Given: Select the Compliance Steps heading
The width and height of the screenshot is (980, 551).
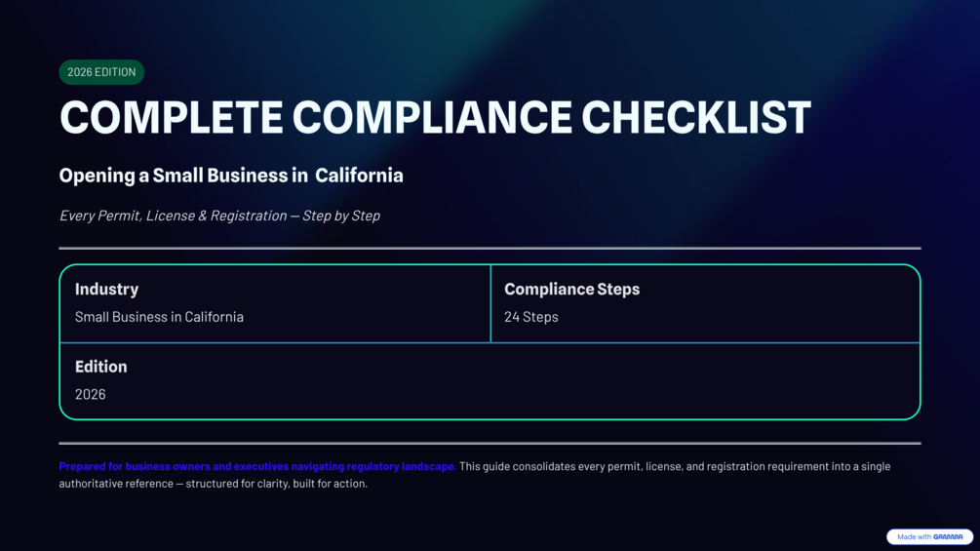Looking at the screenshot, I should click(571, 289).
